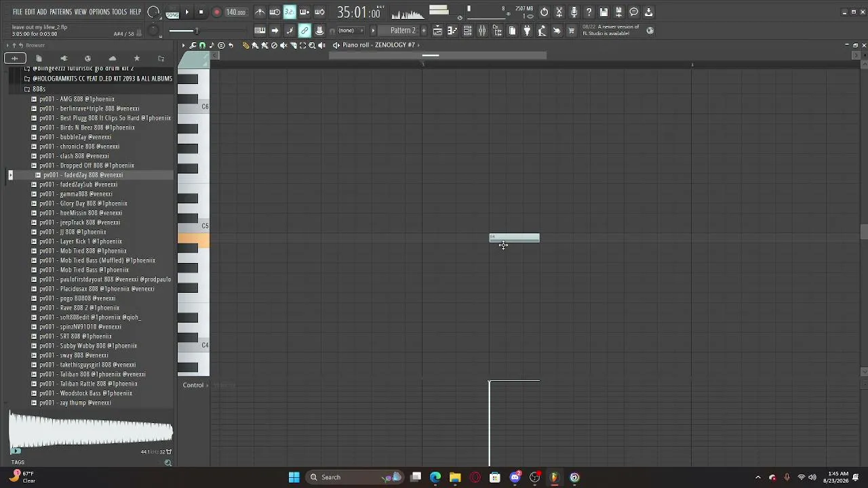The width and height of the screenshot is (868, 488).
Task: Select the piano roll playback speaker tool
Action: [322, 45]
